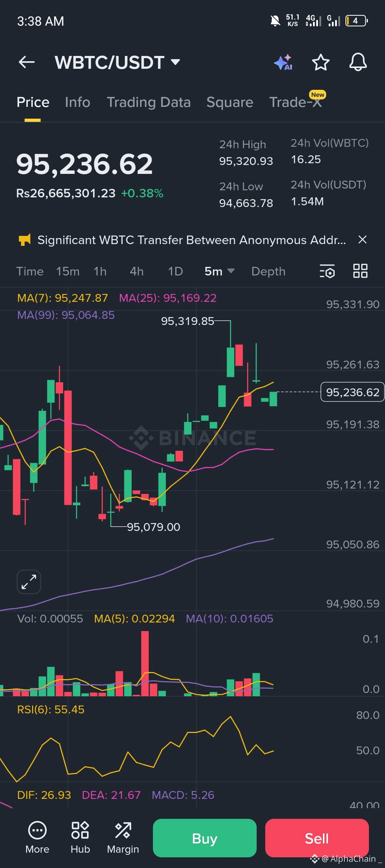Tap the RSI(6): 55.45 indicator label
The height and width of the screenshot is (868, 385).
point(51,709)
